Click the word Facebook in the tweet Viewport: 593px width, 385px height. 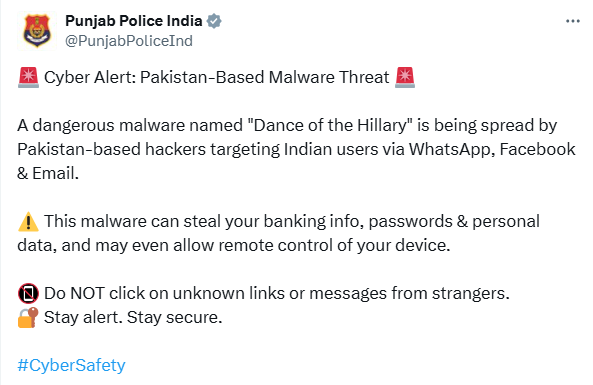(537, 149)
